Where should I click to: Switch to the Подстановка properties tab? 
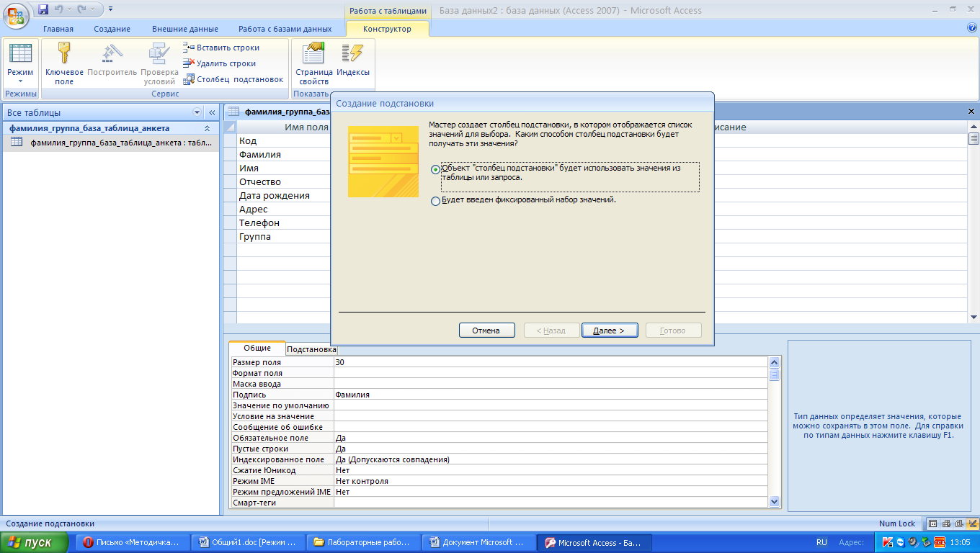311,349
